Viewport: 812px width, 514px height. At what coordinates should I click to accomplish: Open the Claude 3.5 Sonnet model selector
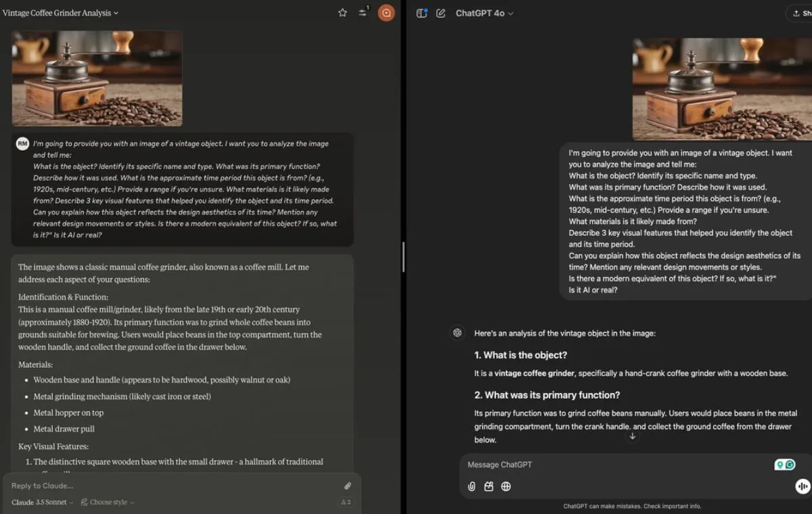tap(43, 503)
